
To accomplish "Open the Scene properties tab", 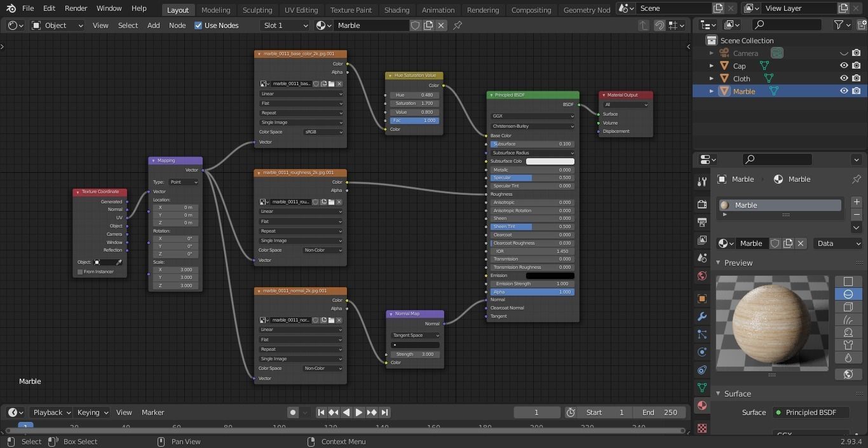I will pyautogui.click(x=702, y=258).
